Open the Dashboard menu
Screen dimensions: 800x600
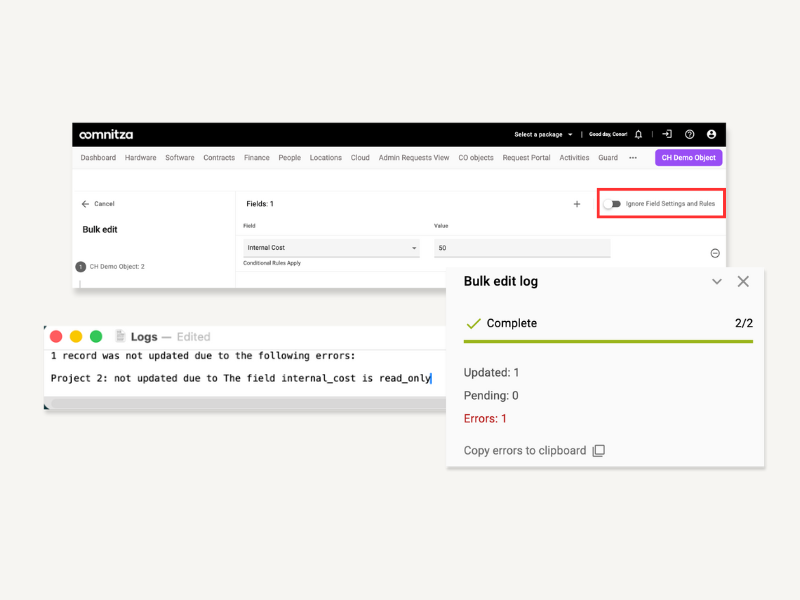(98, 158)
